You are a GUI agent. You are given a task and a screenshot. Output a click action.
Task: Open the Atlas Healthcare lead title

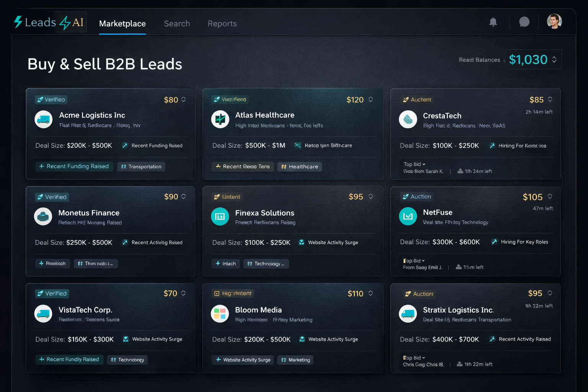(x=265, y=115)
